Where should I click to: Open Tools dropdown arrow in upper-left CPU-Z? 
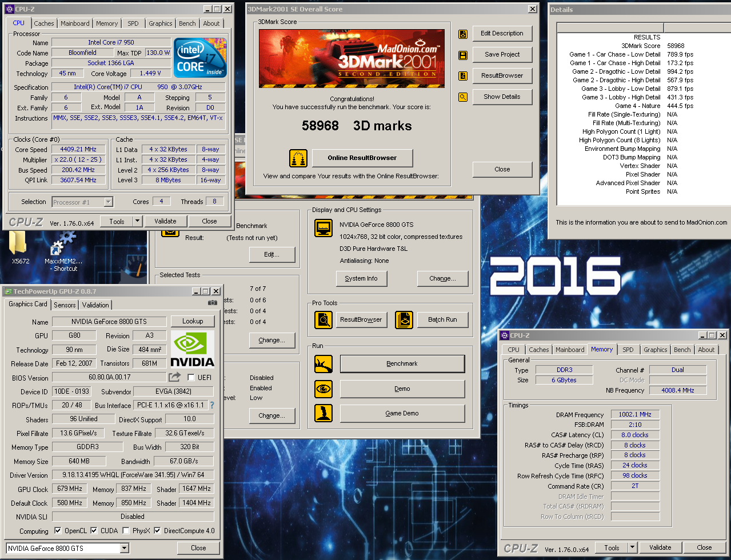coord(137,221)
